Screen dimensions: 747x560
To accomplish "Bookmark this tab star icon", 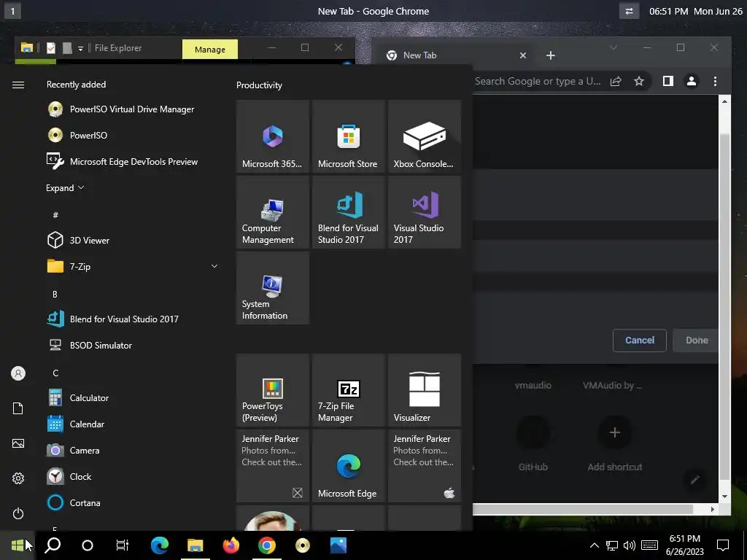I will 639,81.
